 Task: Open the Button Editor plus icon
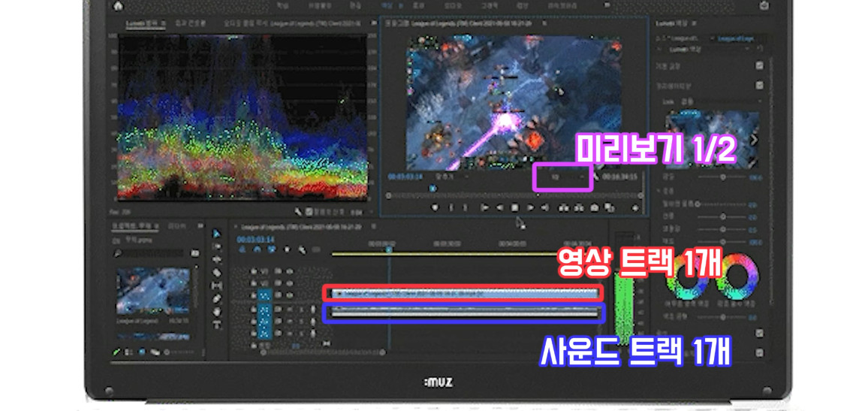tap(635, 207)
